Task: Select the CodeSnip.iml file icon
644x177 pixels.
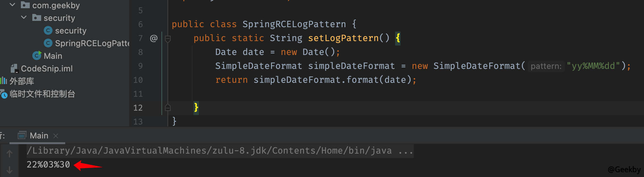Action: pyautogui.click(x=14, y=68)
